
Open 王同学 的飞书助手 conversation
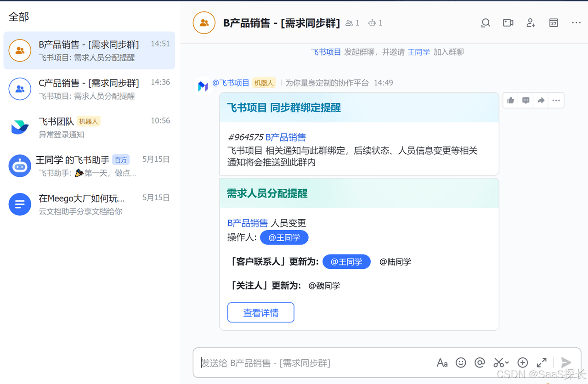click(x=89, y=166)
